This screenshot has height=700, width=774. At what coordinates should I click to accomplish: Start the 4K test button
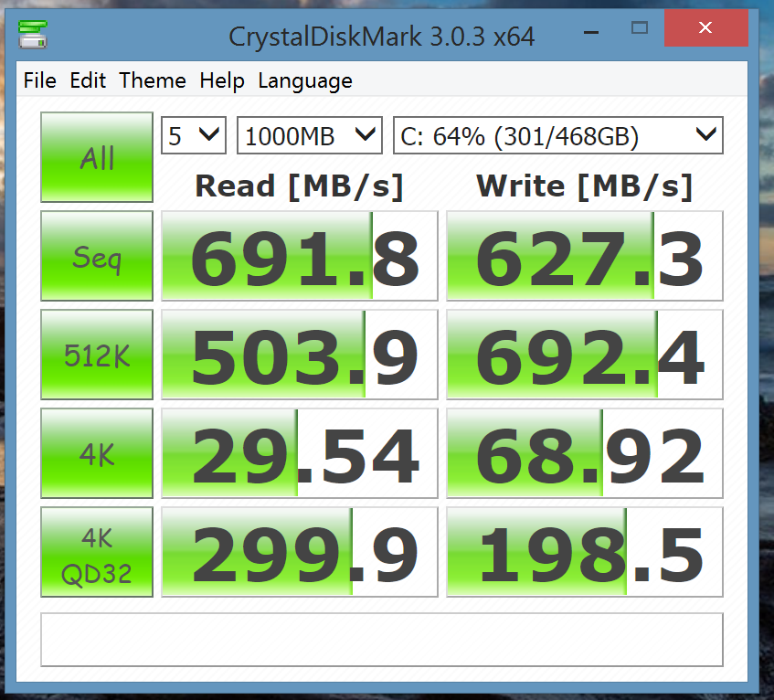coord(97,453)
